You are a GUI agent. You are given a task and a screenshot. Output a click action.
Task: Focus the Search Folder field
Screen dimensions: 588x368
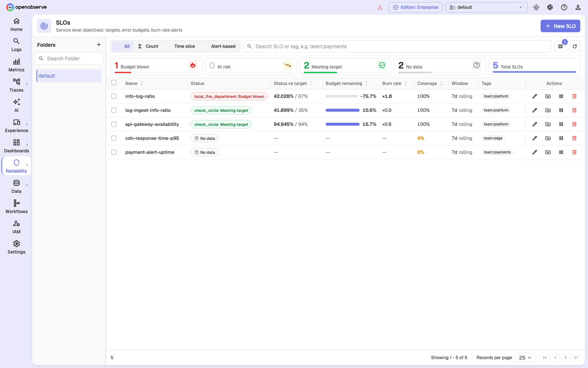click(69, 59)
